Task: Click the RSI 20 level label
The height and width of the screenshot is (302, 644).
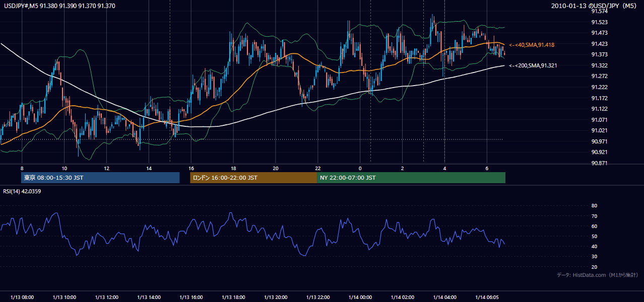Action: (594, 267)
